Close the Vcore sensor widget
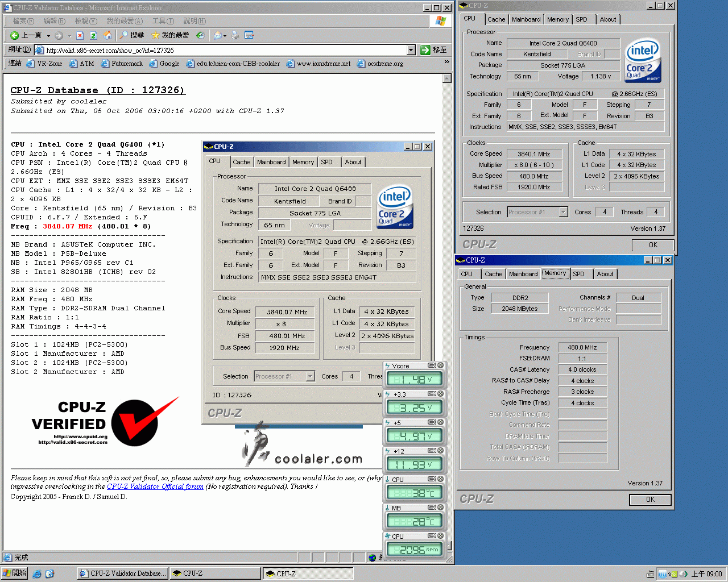 (440, 365)
